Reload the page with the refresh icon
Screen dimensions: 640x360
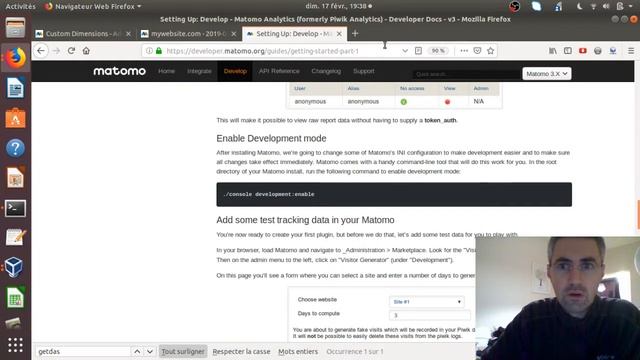pyautogui.click(x=71, y=51)
